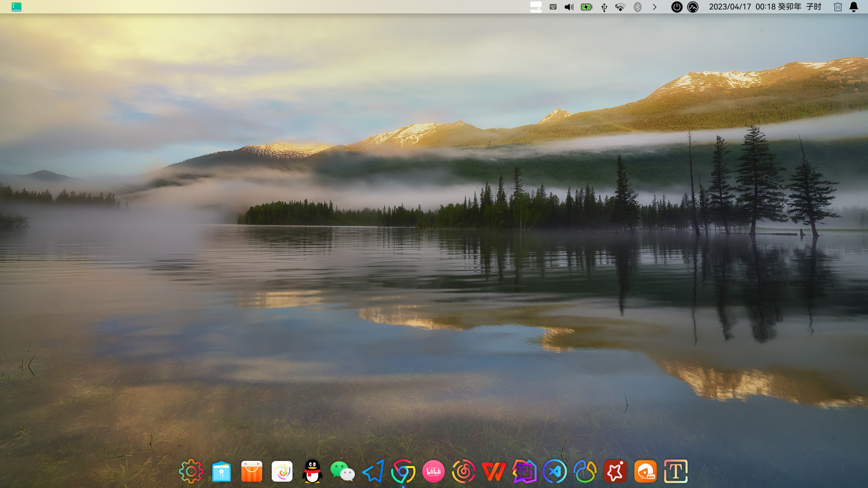This screenshot has width=868, height=488.
Task: Launch WeChat from the dock
Action: [x=342, y=471]
